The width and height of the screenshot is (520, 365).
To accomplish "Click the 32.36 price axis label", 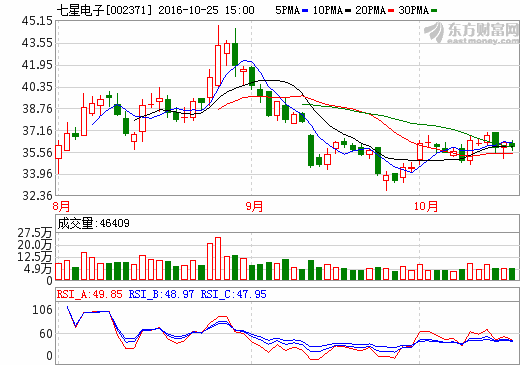I will [37, 196].
